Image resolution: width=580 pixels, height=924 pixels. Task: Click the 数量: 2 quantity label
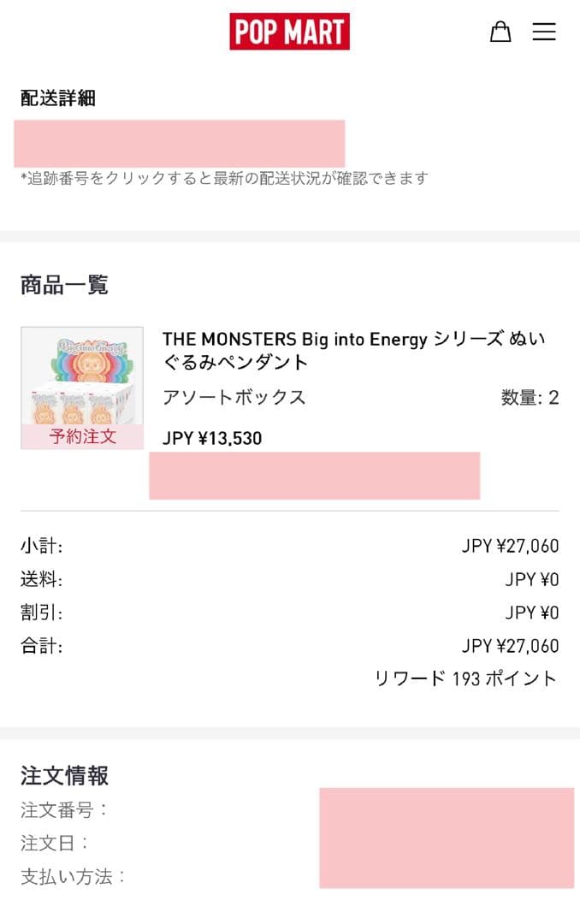(x=529, y=397)
